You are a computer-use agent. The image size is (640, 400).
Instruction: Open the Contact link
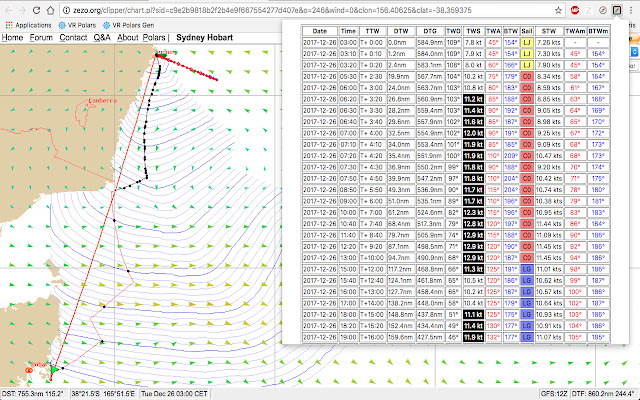pos(73,37)
